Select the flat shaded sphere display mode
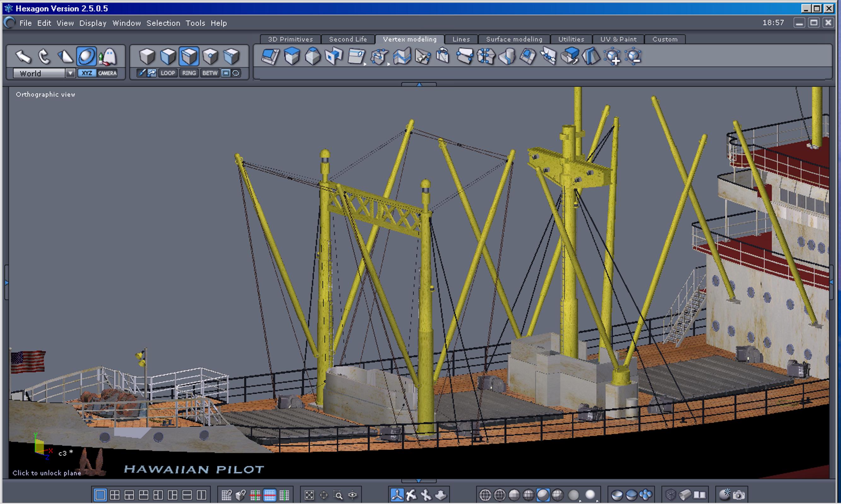 pyautogui.click(x=514, y=495)
